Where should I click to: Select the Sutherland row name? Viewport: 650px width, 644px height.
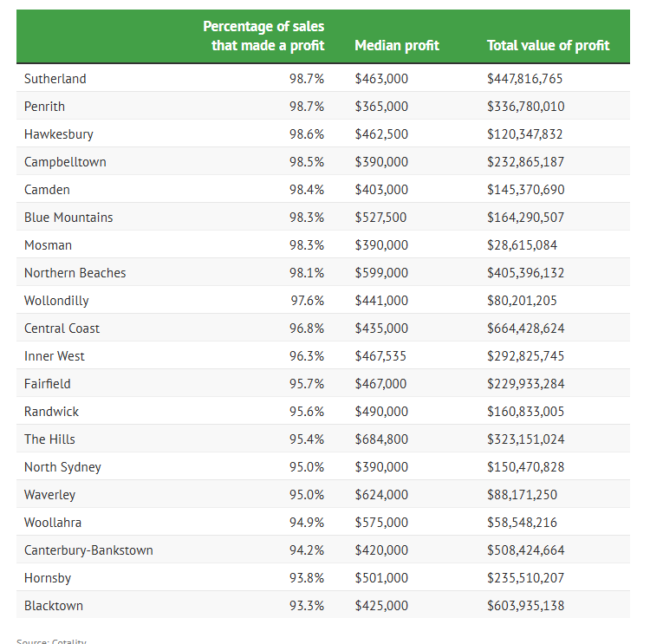55,79
